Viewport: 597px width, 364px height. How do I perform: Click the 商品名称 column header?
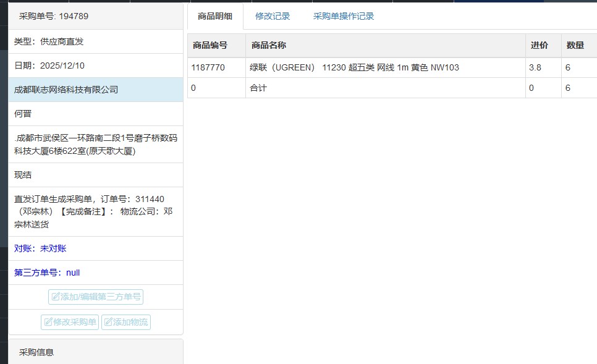pyautogui.click(x=269, y=46)
